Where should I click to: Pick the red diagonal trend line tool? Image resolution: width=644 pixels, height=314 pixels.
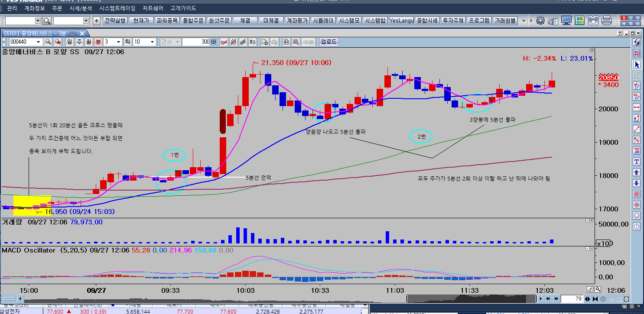click(637, 129)
